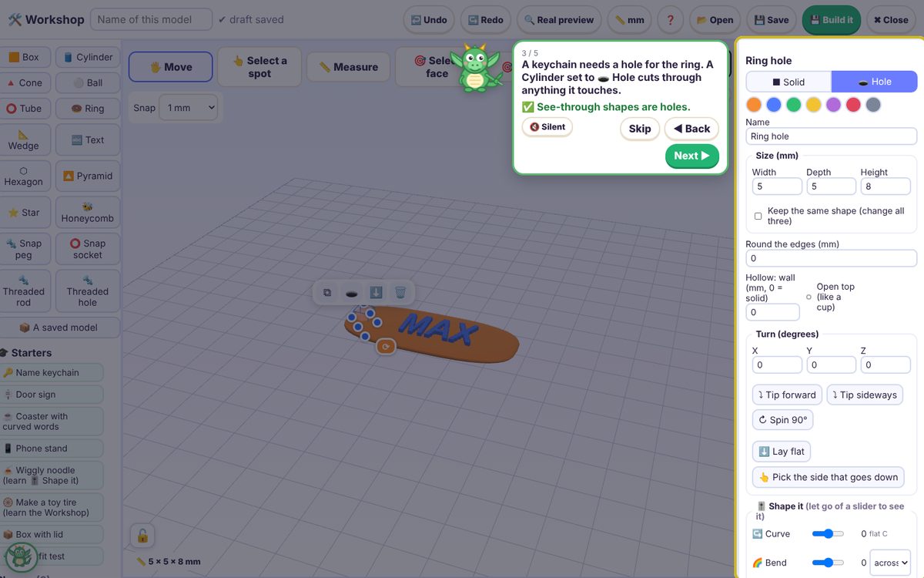Toggle Keep the same shape checkbox
924x578 pixels.
click(758, 216)
